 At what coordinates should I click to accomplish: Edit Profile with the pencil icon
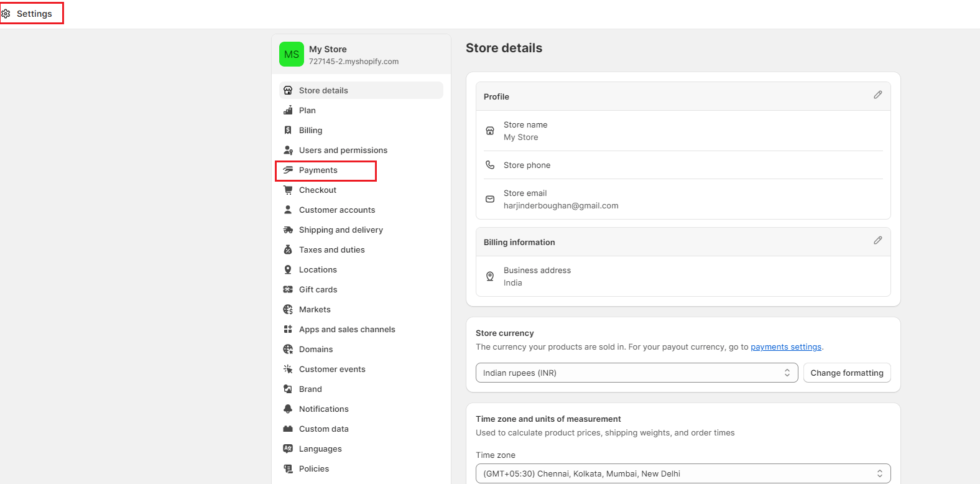[x=877, y=95]
